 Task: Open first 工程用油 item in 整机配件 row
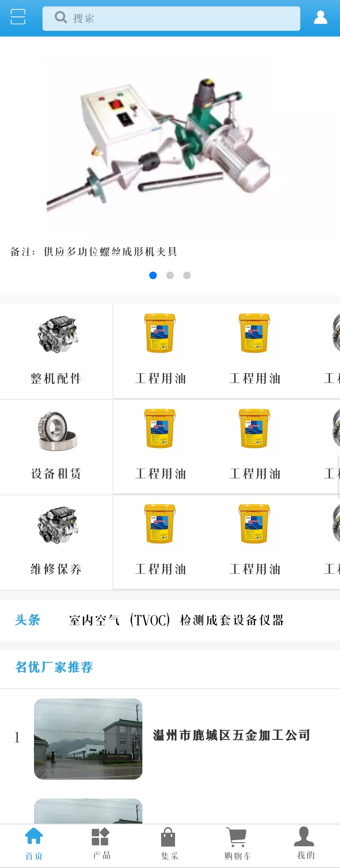pyautogui.click(x=160, y=351)
